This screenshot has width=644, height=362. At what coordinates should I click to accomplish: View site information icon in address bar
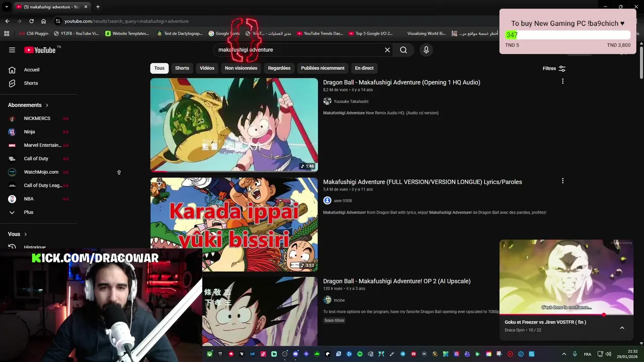click(x=58, y=21)
